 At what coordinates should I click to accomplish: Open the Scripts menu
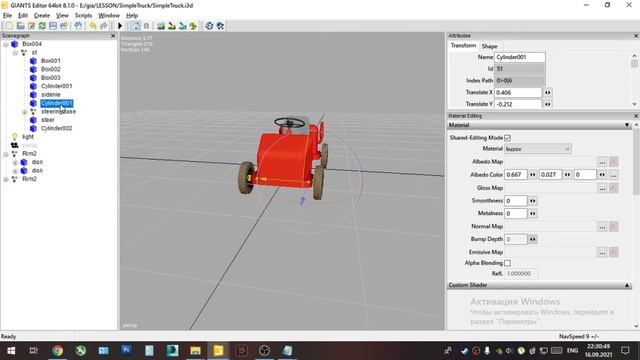(x=83, y=15)
